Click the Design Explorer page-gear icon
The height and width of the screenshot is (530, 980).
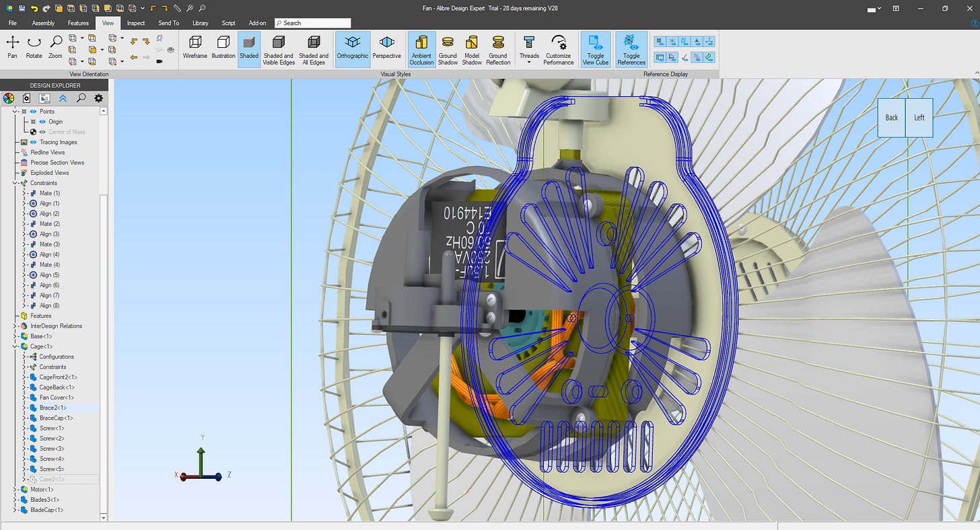tap(27, 98)
